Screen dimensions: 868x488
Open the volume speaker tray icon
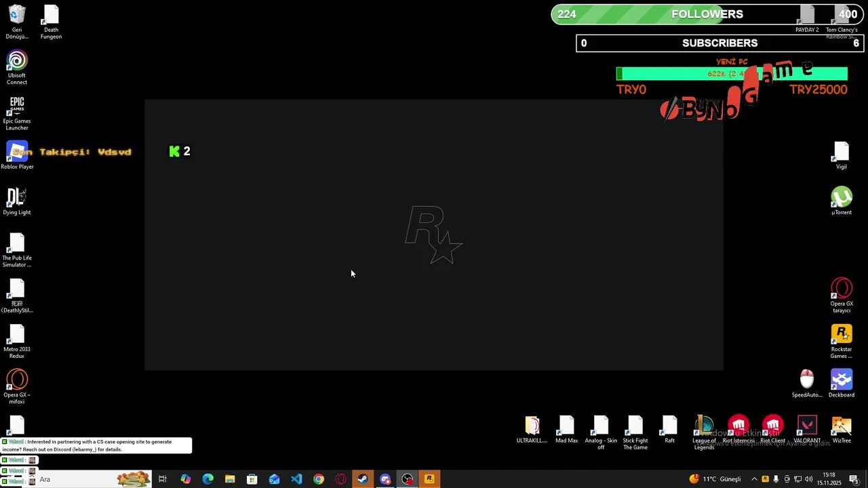[808, 479]
